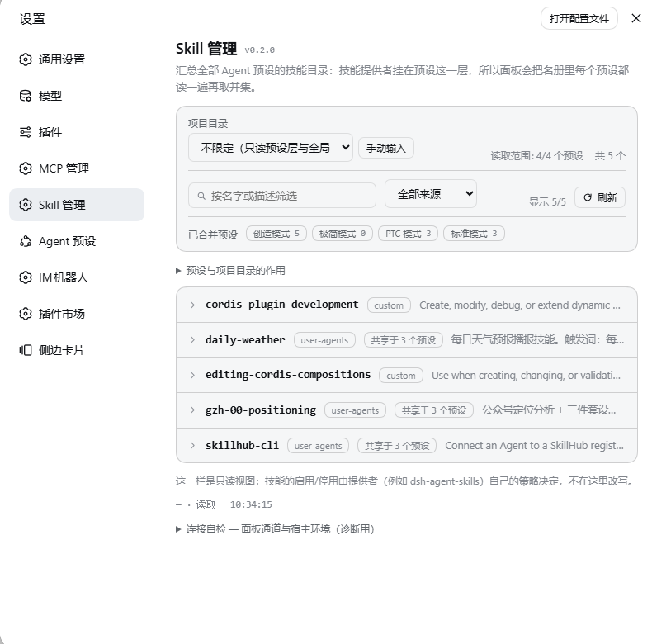Click custom tag on editing-cordis-compositions
This screenshot has height=644, width=652.
pos(401,376)
